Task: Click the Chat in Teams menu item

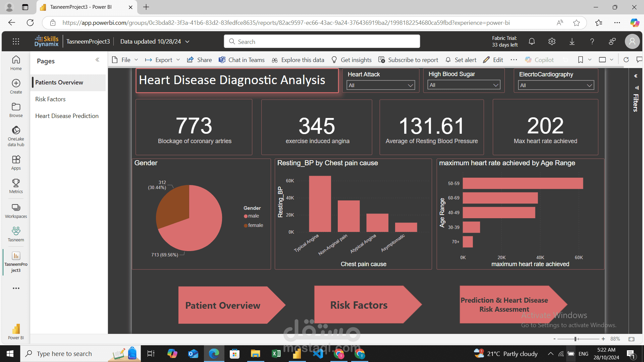Action: [242, 59]
